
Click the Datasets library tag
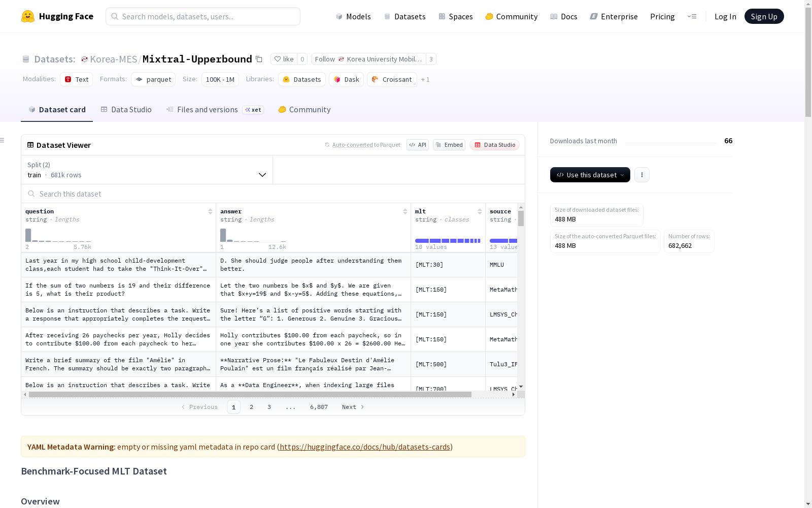[302, 79]
